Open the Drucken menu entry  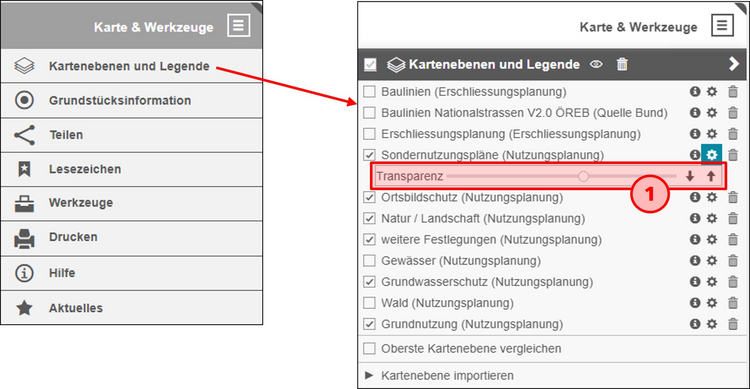(x=132, y=237)
